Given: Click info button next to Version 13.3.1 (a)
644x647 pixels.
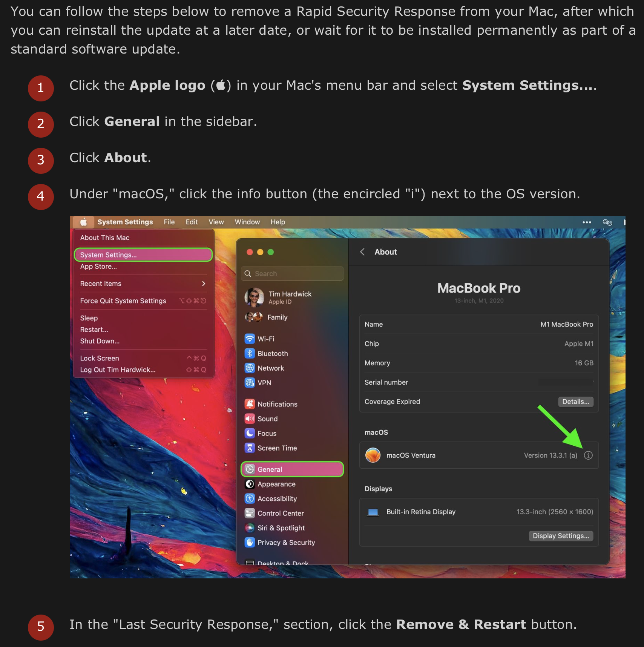Looking at the screenshot, I should tap(588, 455).
